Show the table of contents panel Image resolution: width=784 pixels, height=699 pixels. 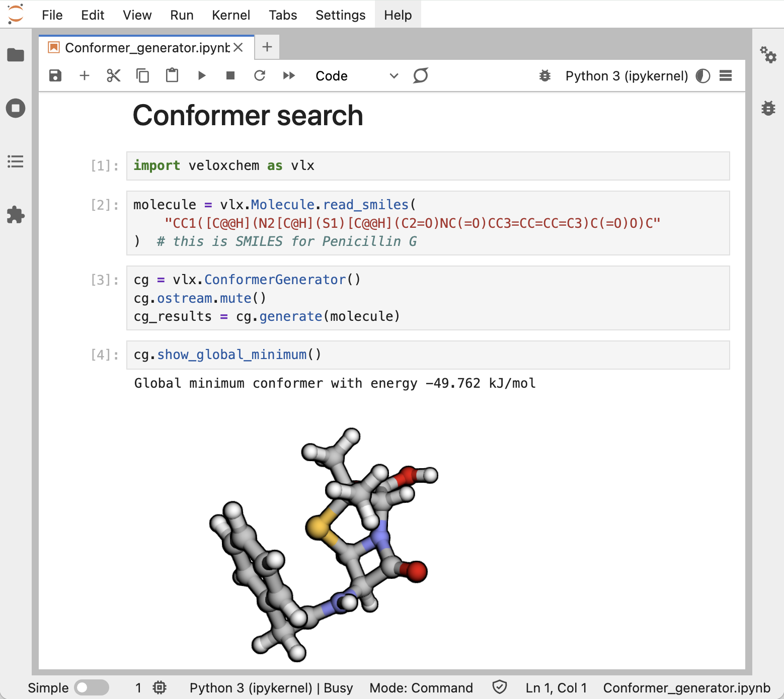pyautogui.click(x=16, y=161)
